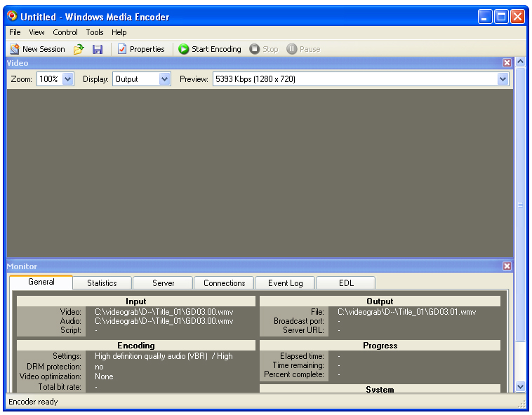The width and height of the screenshot is (532, 415).
Task: Switch to the Statistics tab
Action: coord(102,283)
